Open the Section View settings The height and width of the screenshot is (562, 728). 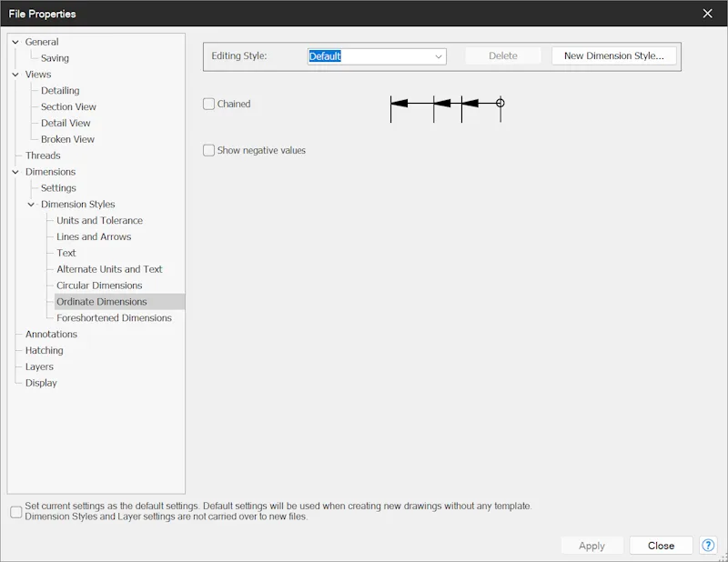pyautogui.click(x=68, y=106)
